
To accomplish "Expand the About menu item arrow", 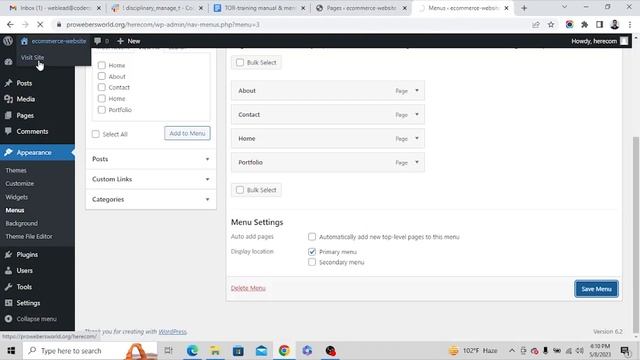I will click(417, 91).
